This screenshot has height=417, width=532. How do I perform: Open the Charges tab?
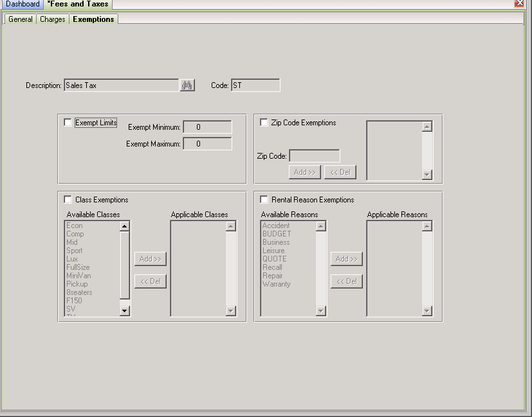(x=53, y=19)
